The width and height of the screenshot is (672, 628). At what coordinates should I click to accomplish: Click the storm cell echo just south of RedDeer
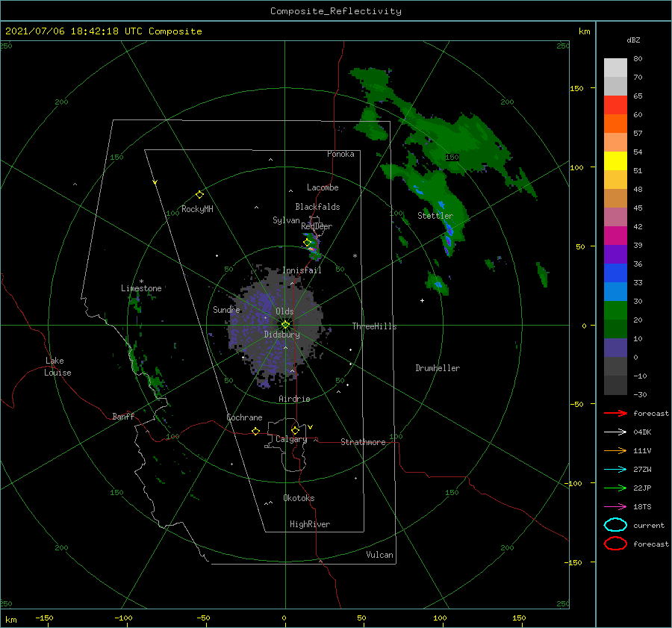(314, 248)
